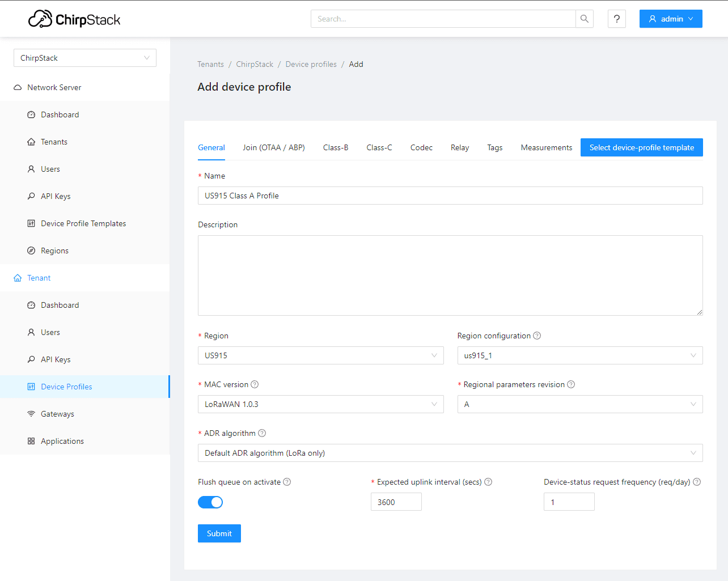Click the ChirpStack logo
Screen dimensions: 728x581
coord(74,19)
